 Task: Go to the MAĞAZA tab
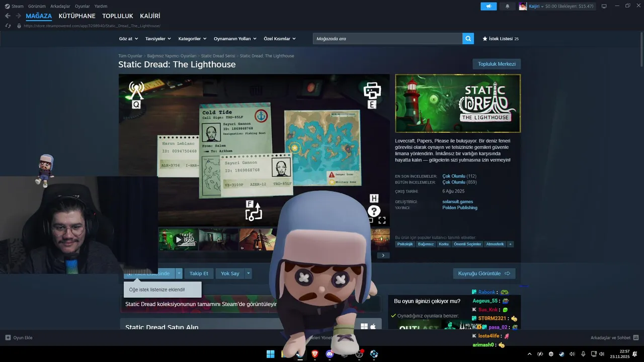tap(39, 16)
